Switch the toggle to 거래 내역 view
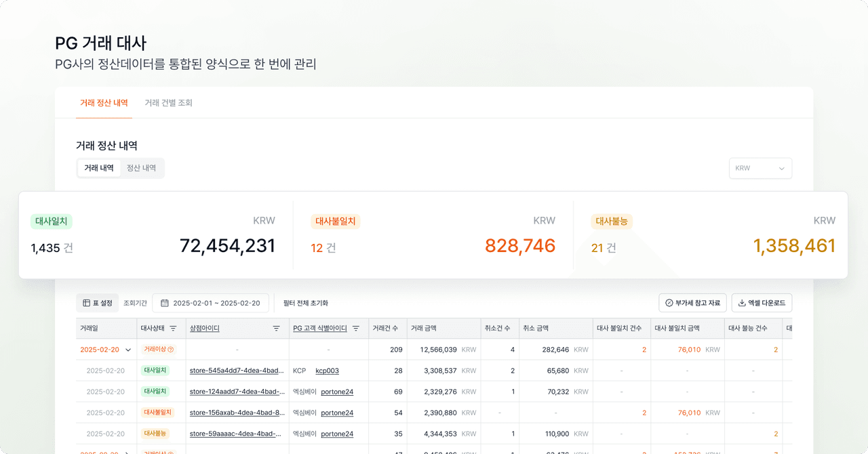This screenshot has height=454, width=868. coord(98,168)
